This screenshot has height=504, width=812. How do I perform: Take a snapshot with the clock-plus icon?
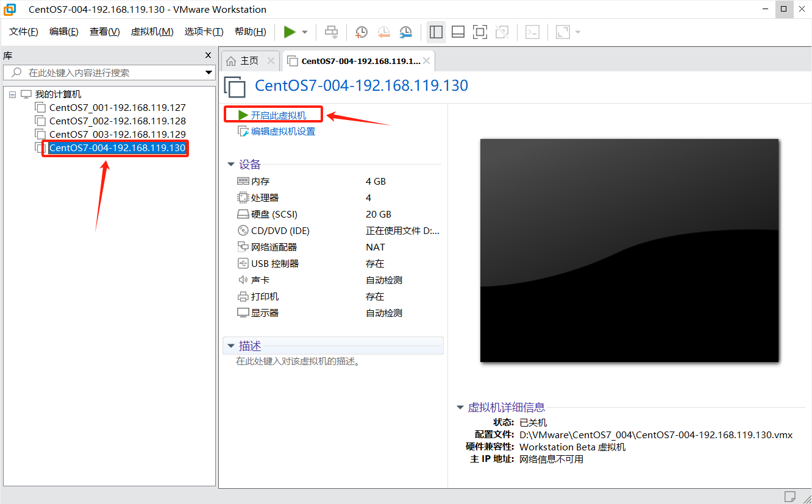click(x=361, y=32)
